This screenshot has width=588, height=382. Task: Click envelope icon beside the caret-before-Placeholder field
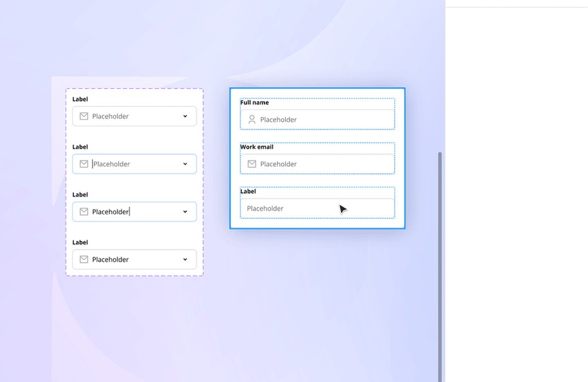pyautogui.click(x=84, y=164)
